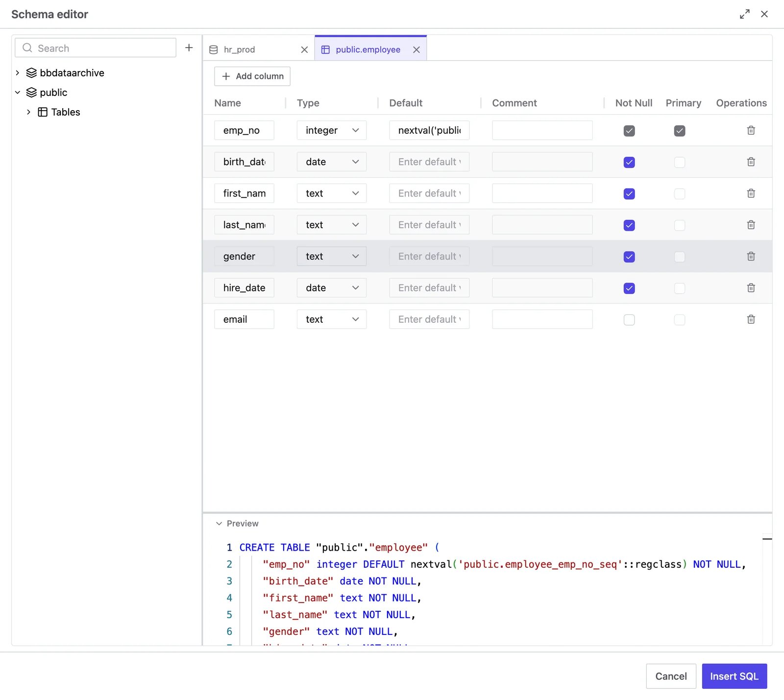Click the Insert SQL button

(734, 676)
